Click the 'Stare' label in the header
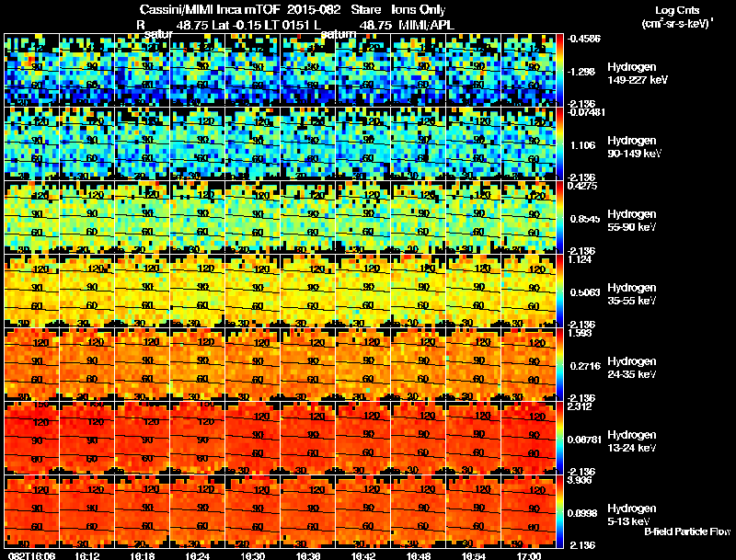The width and height of the screenshot is (736, 560). 365,10
